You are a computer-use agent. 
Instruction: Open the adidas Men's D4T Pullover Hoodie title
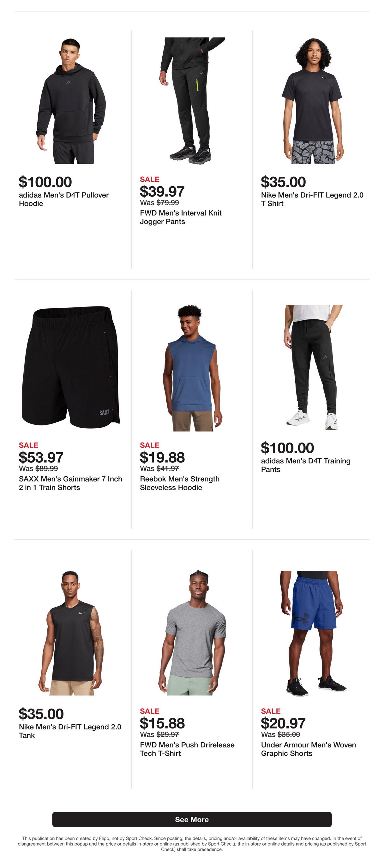pos(64,199)
